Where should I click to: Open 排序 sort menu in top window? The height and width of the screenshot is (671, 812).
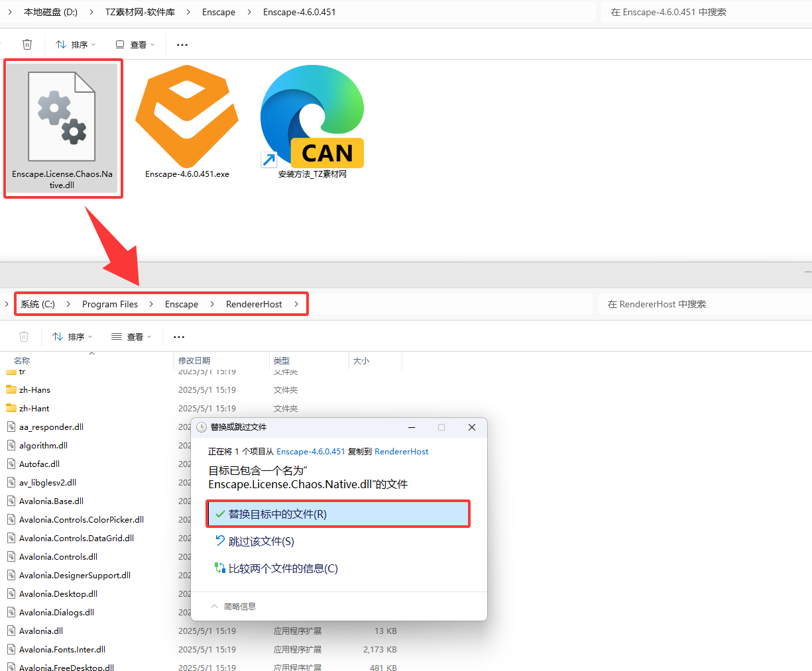pyautogui.click(x=76, y=44)
